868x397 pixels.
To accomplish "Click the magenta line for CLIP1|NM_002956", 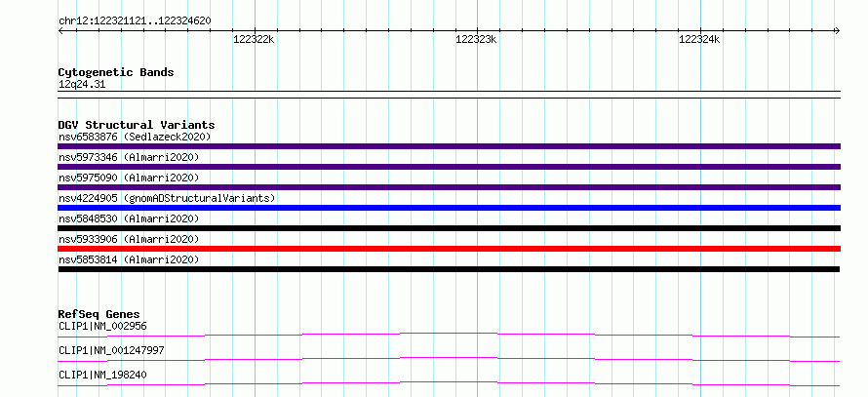I will (449, 335).
